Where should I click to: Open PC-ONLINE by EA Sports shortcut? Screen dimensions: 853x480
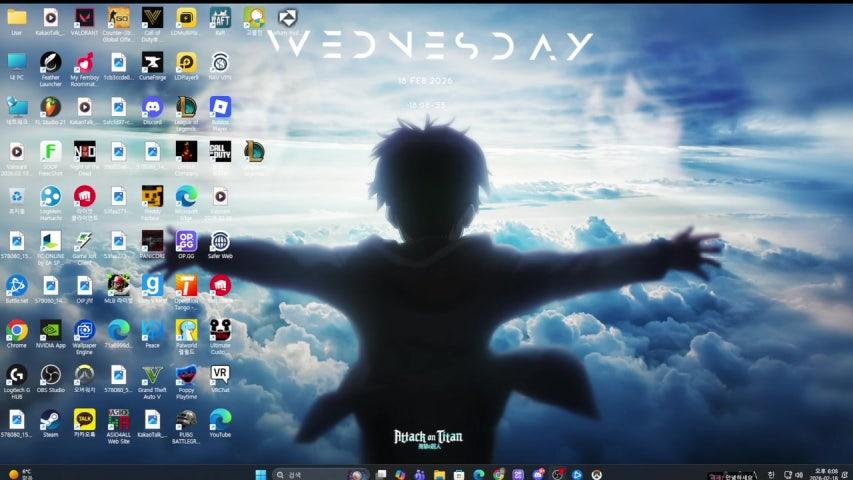tap(51, 248)
